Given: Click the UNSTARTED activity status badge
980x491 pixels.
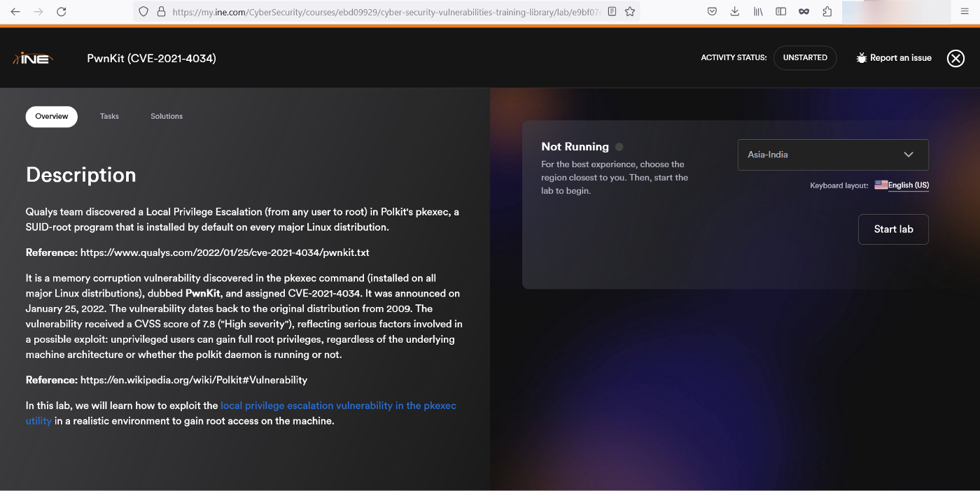Looking at the screenshot, I should pos(805,58).
